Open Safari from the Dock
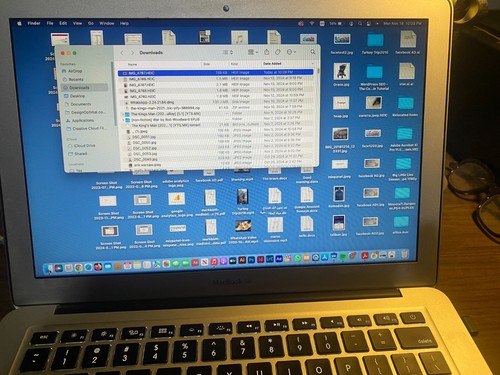The height and width of the screenshot is (375, 500). 88,267
